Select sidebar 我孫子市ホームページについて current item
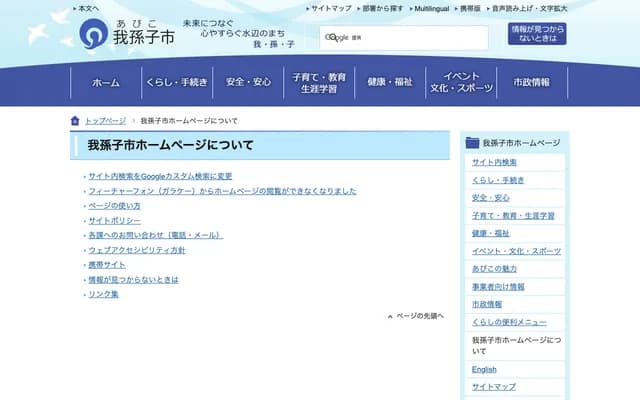Viewport: 640px width, 400px height. [x=516, y=345]
